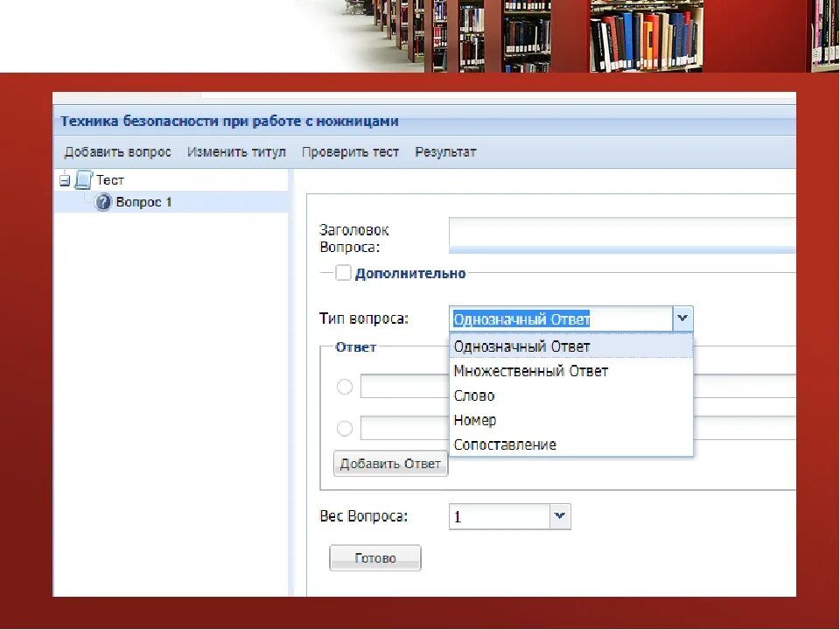Click the Тип вопроса combo box field
This screenshot has width=840, height=630.
coord(560,318)
